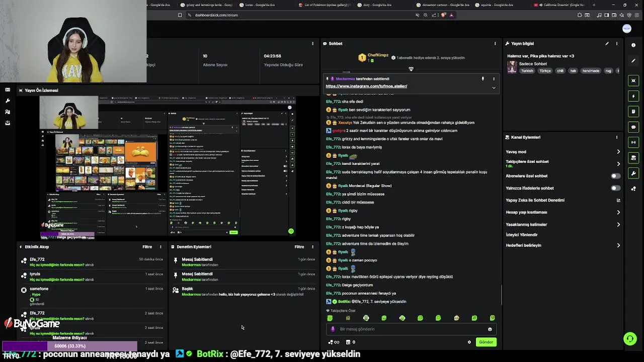Send message with the Gönder button
The height and width of the screenshot is (362, 644).
[486, 342]
